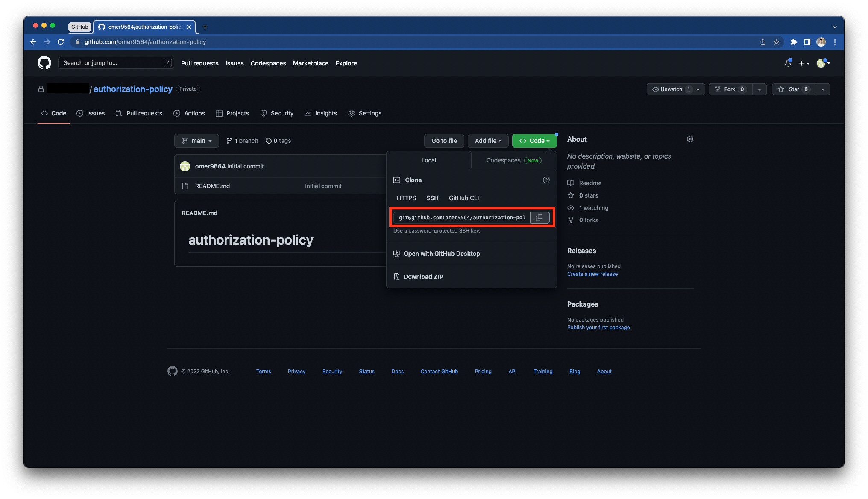The width and height of the screenshot is (868, 499).
Task: Click the avatar profile picture in top right
Action: click(821, 62)
